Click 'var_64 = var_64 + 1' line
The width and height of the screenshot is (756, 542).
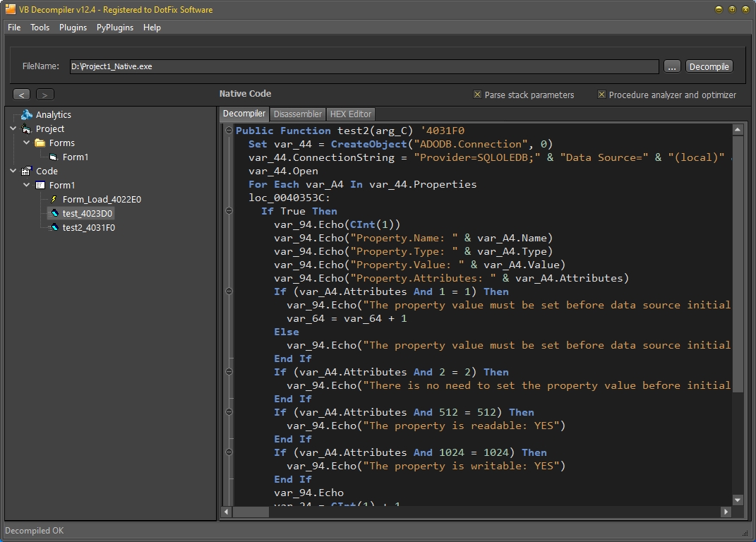pyautogui.click(x=347, y=318)
